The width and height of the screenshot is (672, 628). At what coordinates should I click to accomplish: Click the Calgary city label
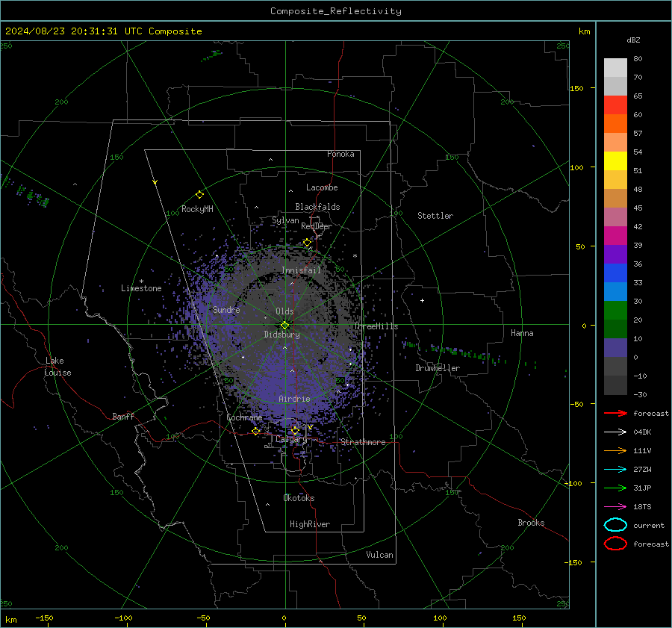[x=291, y=439]
